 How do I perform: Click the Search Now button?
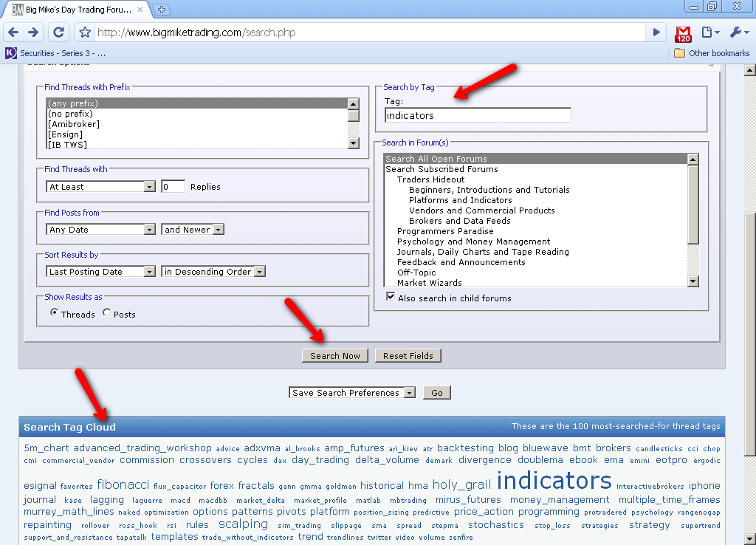click(335, 355)
